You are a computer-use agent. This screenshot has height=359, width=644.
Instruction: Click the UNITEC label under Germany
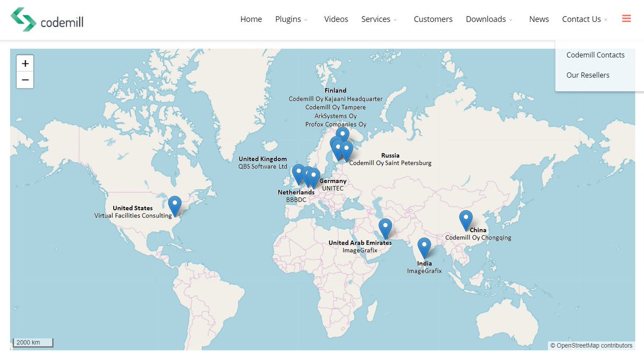tap(333, 188)
